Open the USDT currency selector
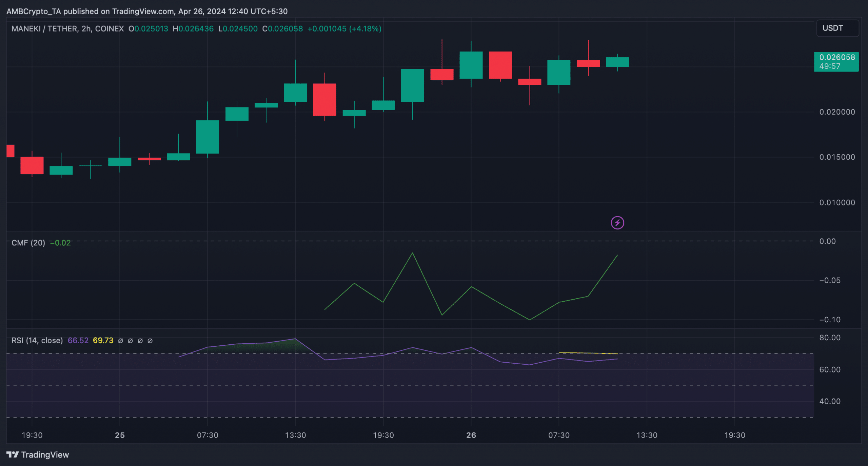The image size is (868, 466). click(837, 28)
